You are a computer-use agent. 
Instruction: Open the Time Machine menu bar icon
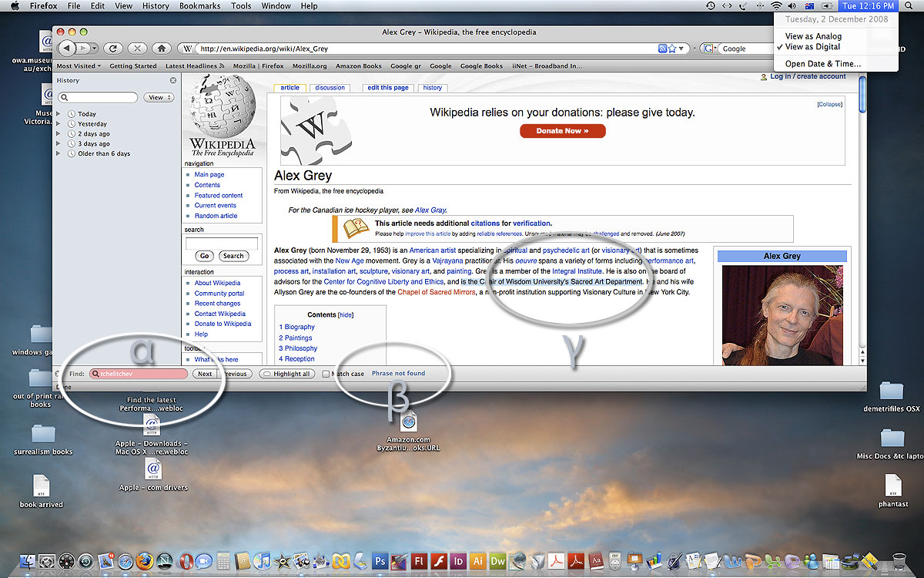click(710, 5)
